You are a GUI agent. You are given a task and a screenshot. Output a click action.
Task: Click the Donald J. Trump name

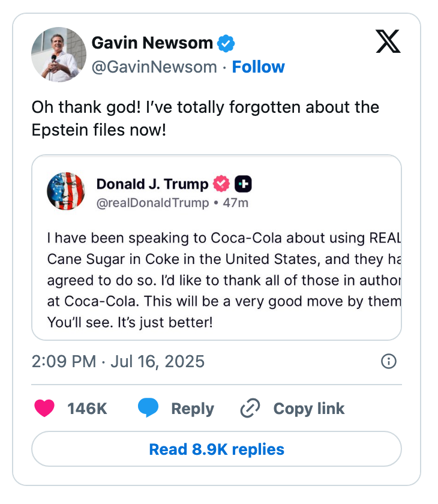152,184
